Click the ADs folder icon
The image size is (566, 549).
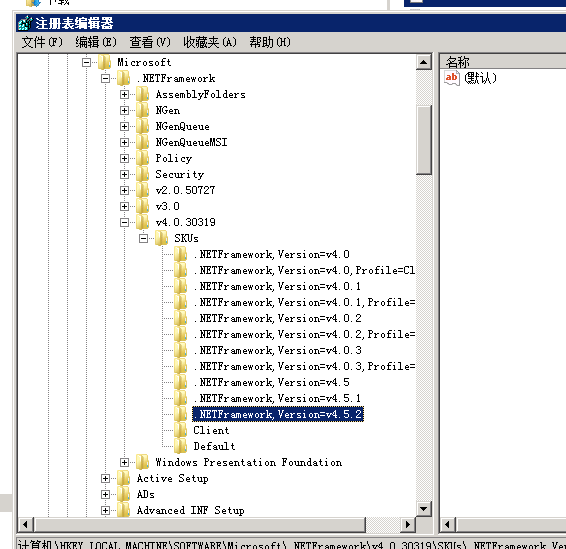coord(123,494)
